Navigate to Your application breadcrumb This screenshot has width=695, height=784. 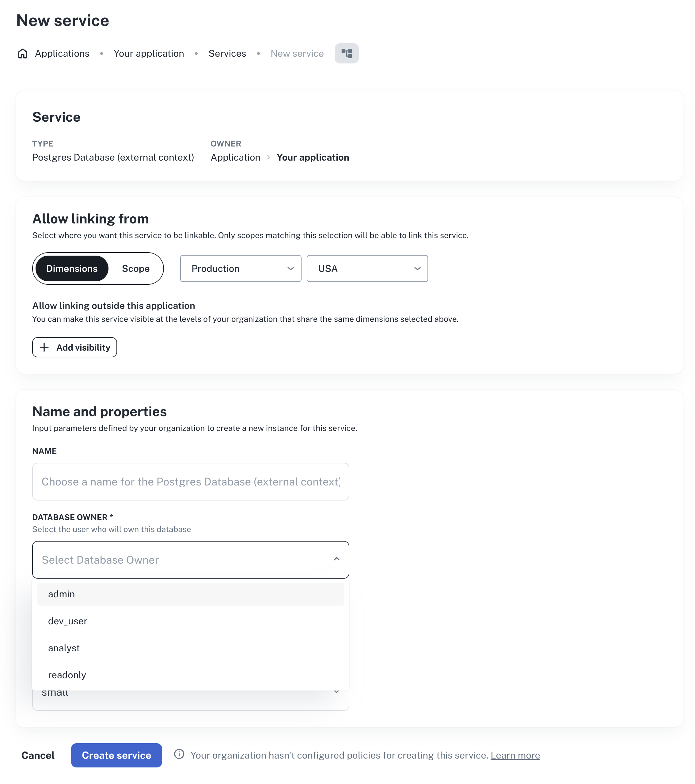point(148,53)
